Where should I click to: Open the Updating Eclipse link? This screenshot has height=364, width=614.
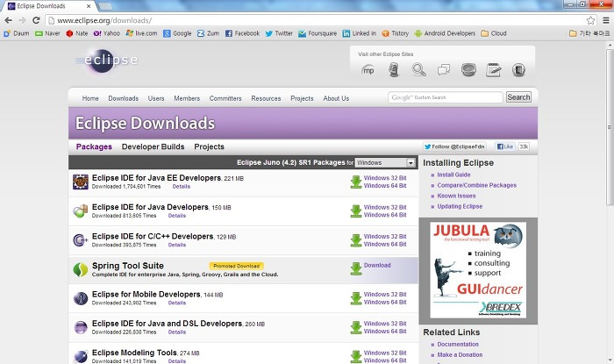pyautogui.click(x=460, y=207)
